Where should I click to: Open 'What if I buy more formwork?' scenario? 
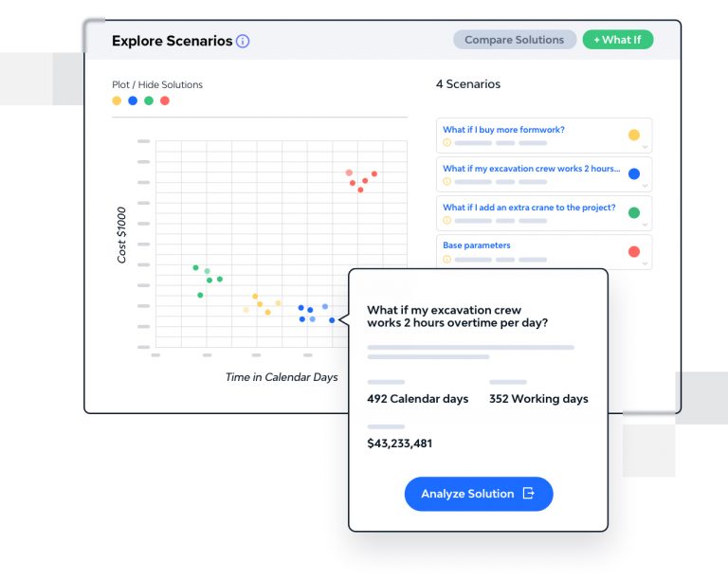click(503, 130)
